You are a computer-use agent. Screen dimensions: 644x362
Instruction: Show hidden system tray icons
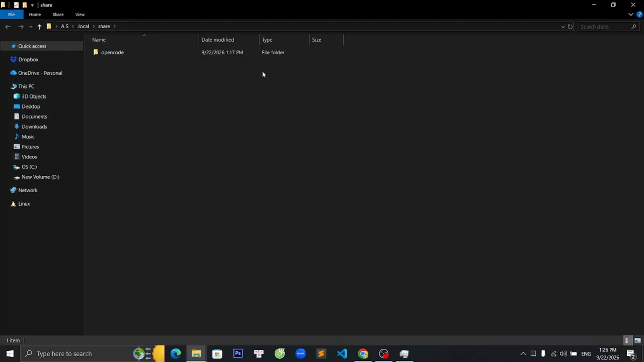[523, 354]
